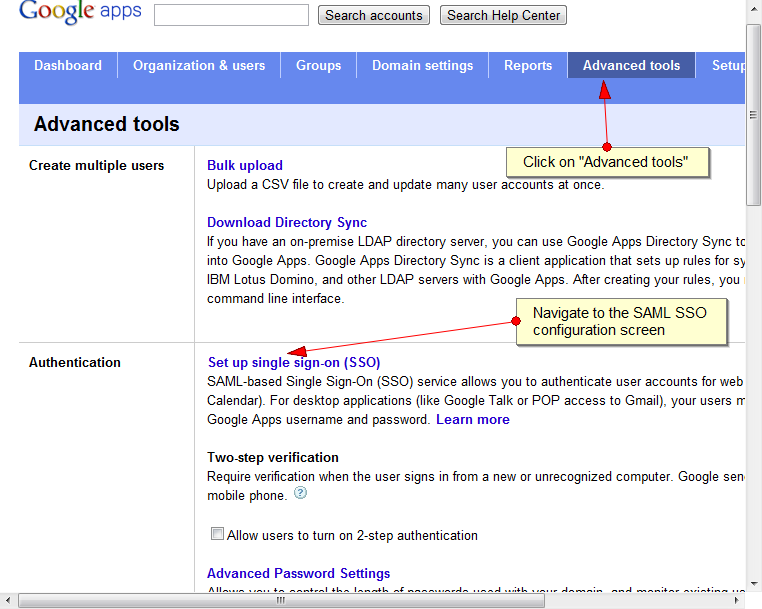Click the help question mark icon
762x609 pixels.
tap(301, 493)
